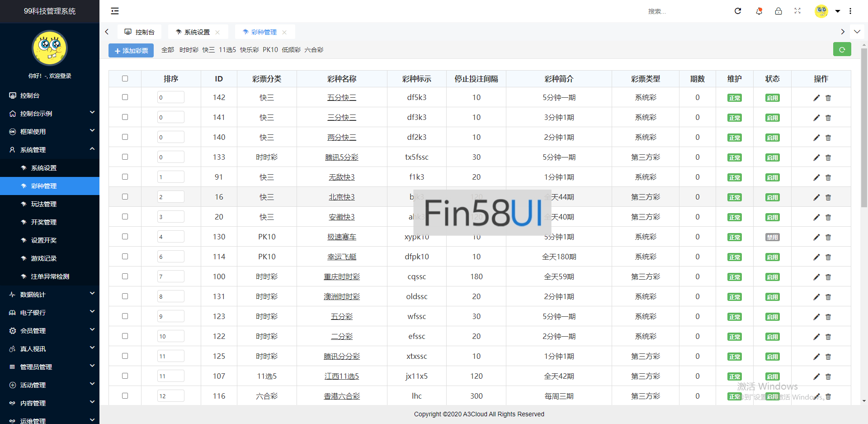
Task: Select the PK10 filter category
Action: 270,50
